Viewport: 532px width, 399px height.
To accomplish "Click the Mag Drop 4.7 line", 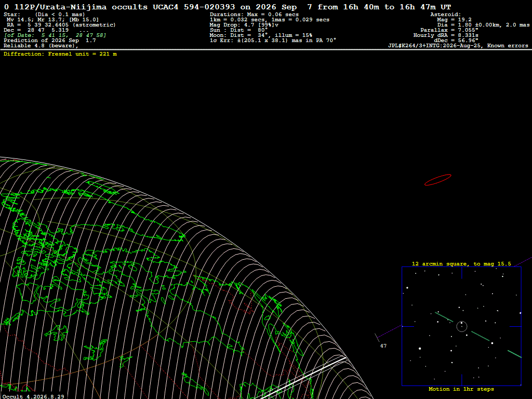I will [x=244, y=25].
